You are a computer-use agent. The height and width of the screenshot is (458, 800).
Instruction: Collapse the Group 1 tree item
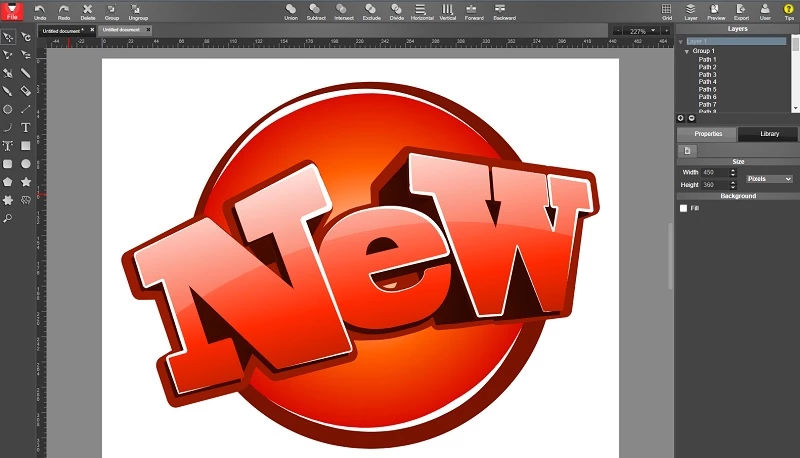point(686,50)
